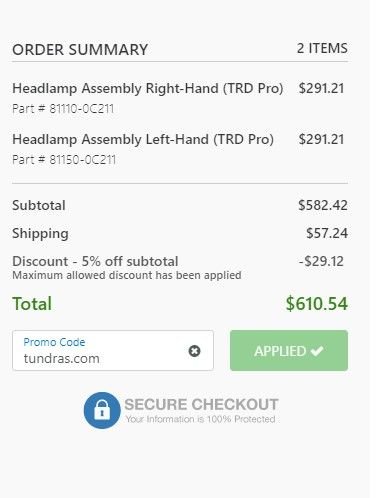
Task: Click the -$29.12 discount amount
Action: click(321, 261)
